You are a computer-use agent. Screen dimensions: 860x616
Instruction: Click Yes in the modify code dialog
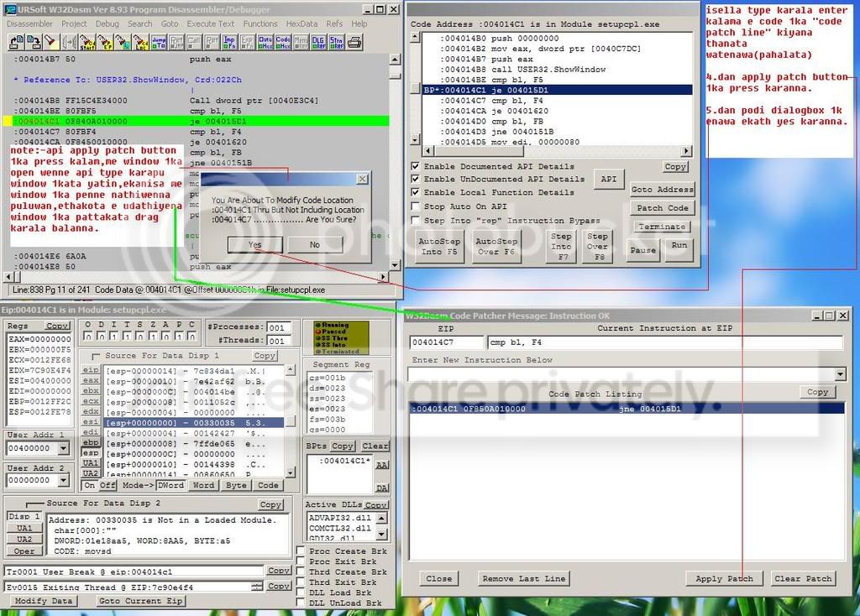click(x=255, y=244)
